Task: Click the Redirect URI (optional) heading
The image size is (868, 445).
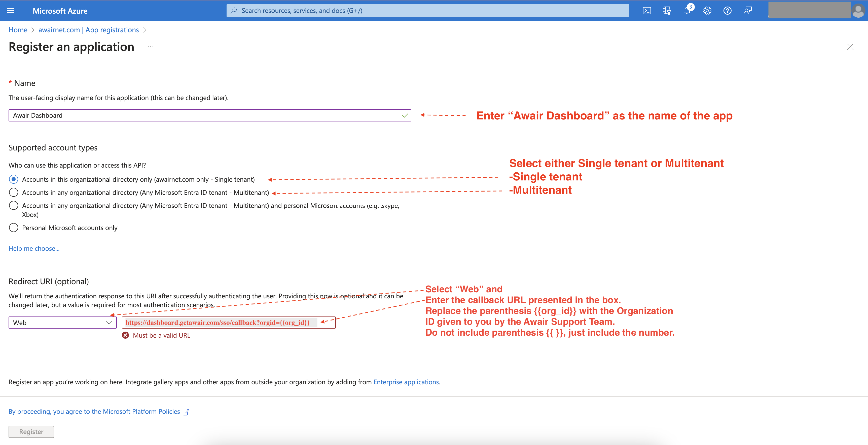Action: (49, 281)
